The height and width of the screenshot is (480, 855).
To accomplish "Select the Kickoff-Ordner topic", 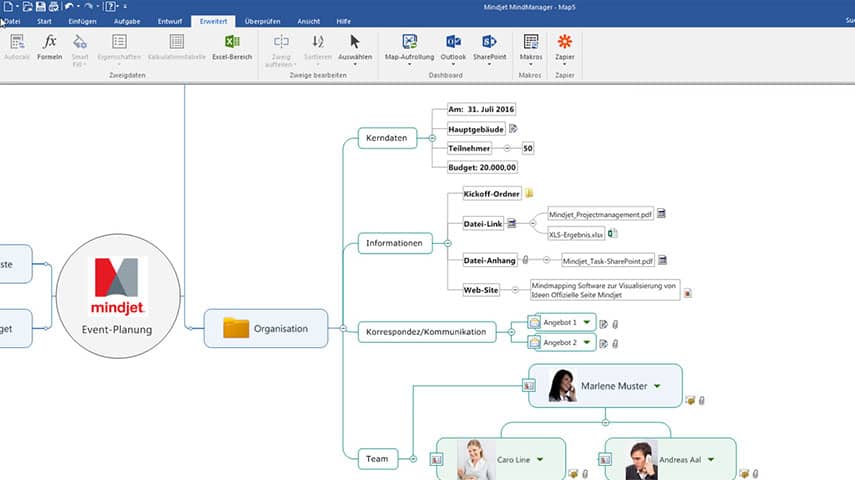I will [491, 194].
